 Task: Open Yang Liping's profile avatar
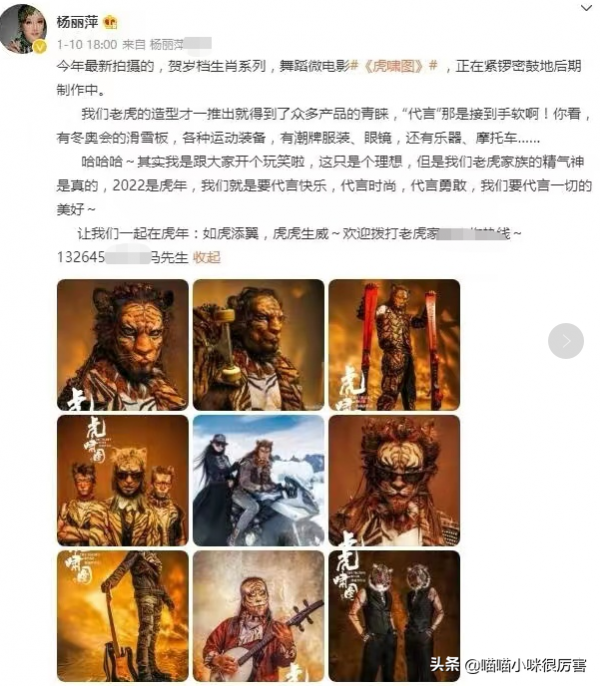[24, 28]
